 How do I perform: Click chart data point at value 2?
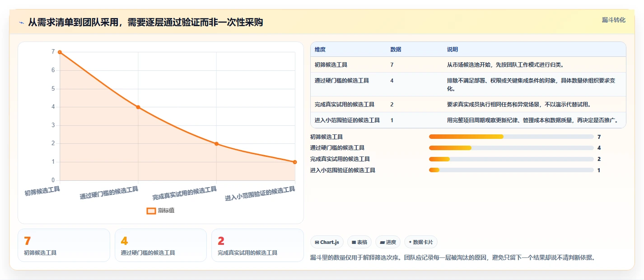216,144
